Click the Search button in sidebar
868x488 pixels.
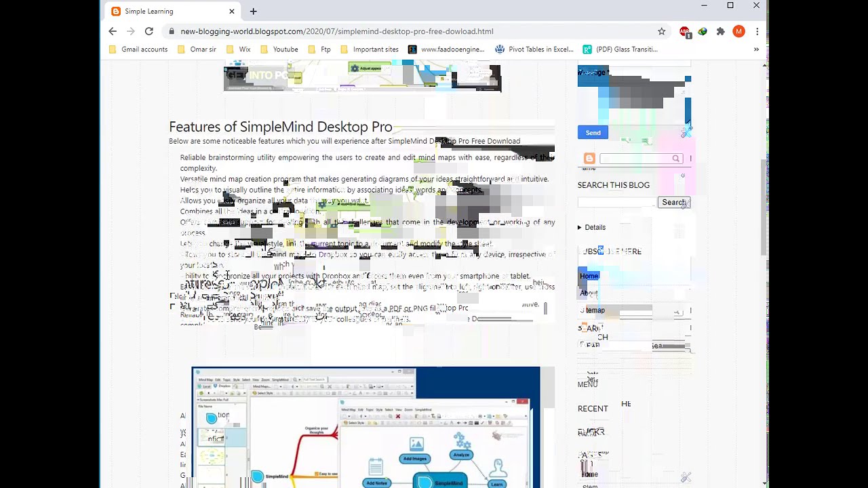tap(673, 202)
